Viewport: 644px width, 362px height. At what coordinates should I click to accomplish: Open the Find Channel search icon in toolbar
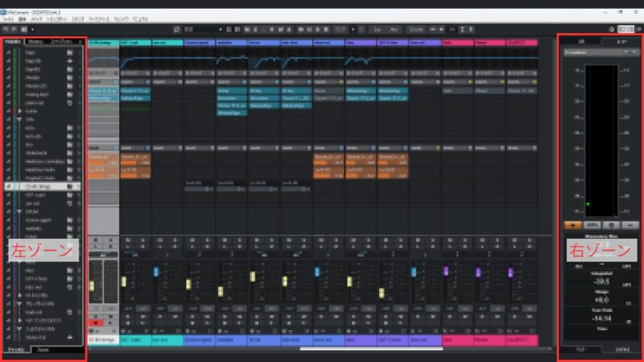coord(176,30)
